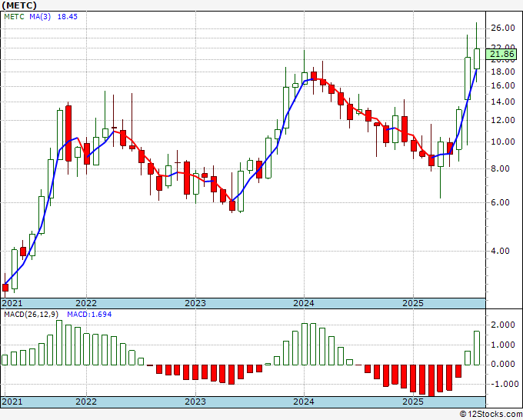
Task: Click the METC legend label
Action: tap(14, 17)
